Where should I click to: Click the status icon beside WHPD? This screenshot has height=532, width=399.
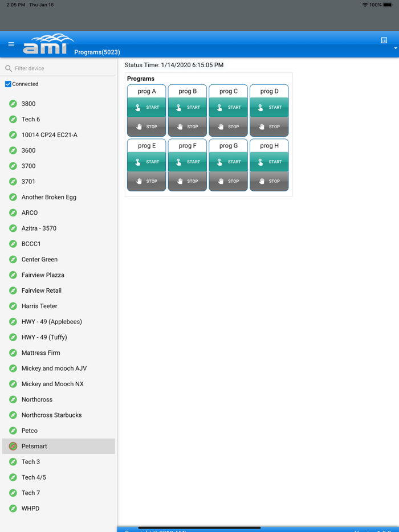[13, 509]
